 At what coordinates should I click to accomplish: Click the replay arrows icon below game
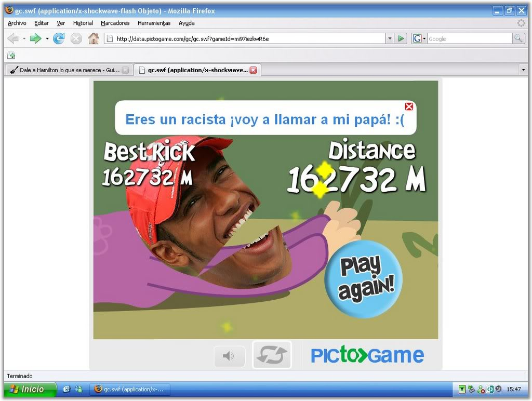point(272,355)
